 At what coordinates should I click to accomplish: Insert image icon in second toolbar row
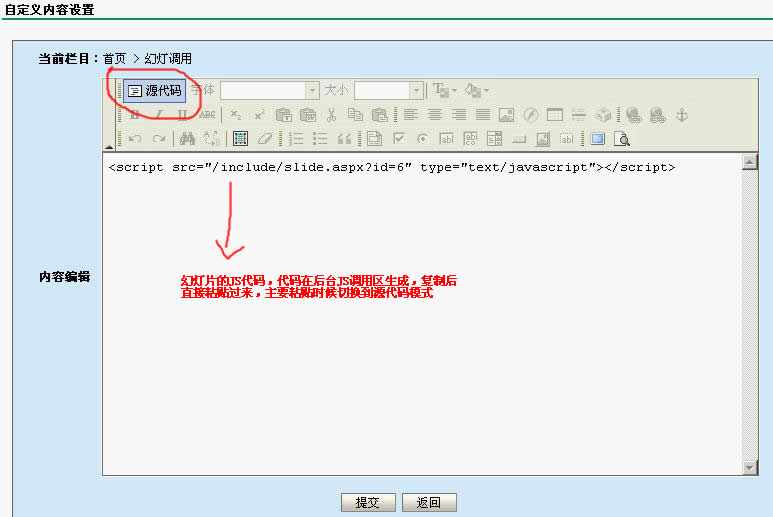tap(506, 115)
